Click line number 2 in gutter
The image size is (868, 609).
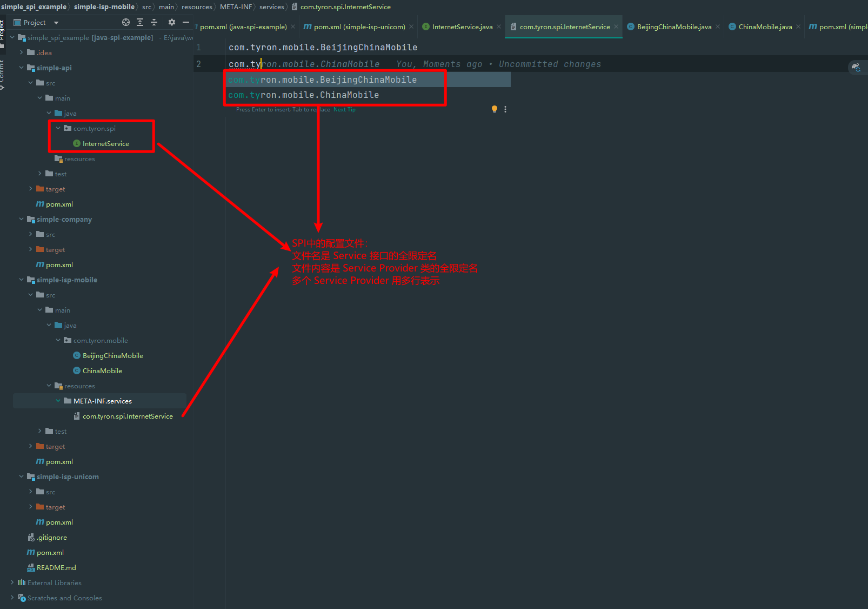tap(198, 64)
